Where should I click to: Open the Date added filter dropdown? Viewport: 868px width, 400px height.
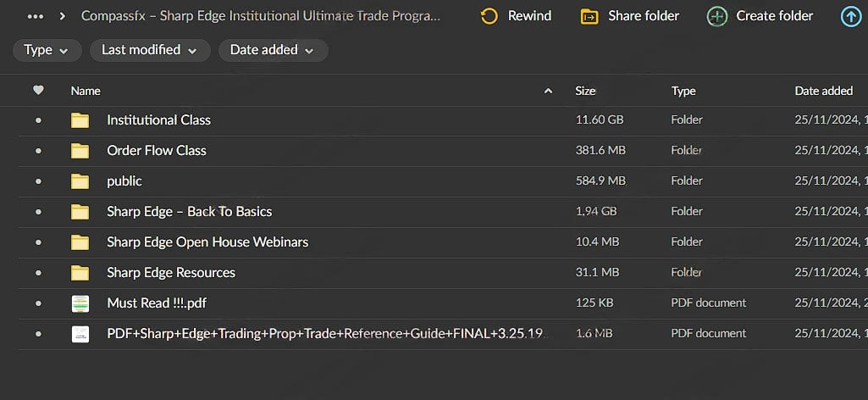pos(272,50)
